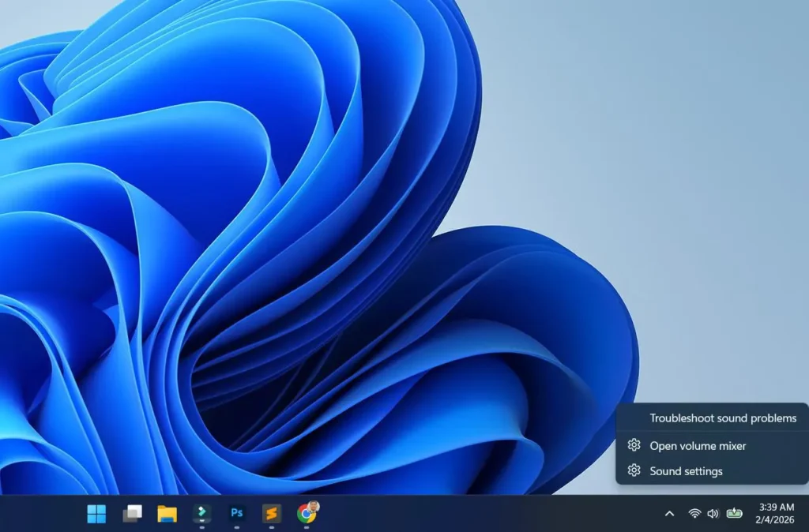Start Google Chrome from the taskbar
This screenshot has height=532, width=809.
[304, 513]
